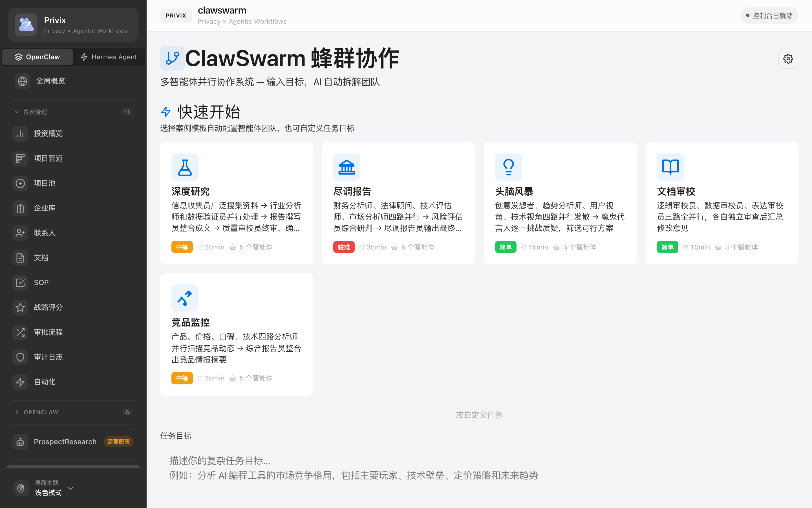The width and height of the screenshot is (812, 508).
Task: Click the globe icon for 全局概览
Action: pos(23,81)
